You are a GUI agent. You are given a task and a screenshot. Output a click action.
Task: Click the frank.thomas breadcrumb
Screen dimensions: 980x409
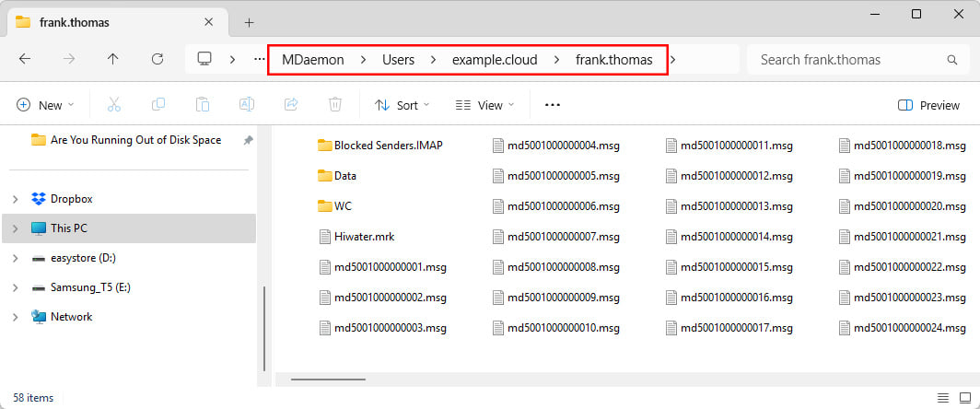pos(613,60)
